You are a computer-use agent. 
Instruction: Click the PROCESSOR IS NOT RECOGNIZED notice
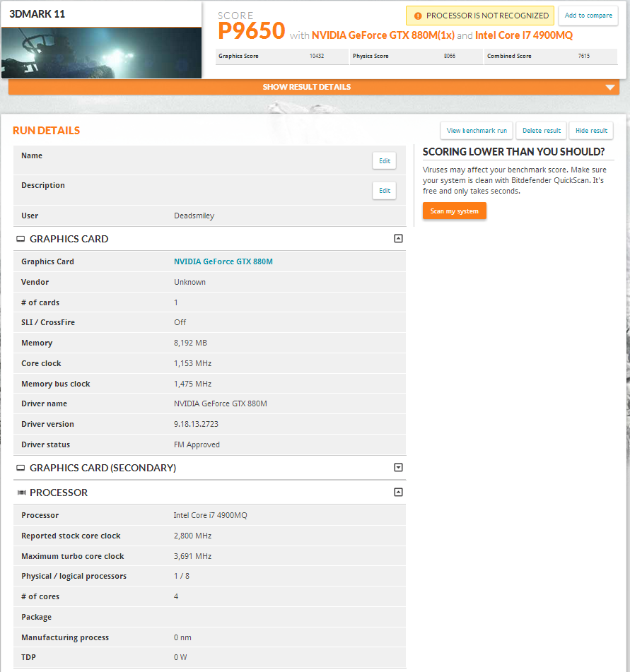coord(480,16)
